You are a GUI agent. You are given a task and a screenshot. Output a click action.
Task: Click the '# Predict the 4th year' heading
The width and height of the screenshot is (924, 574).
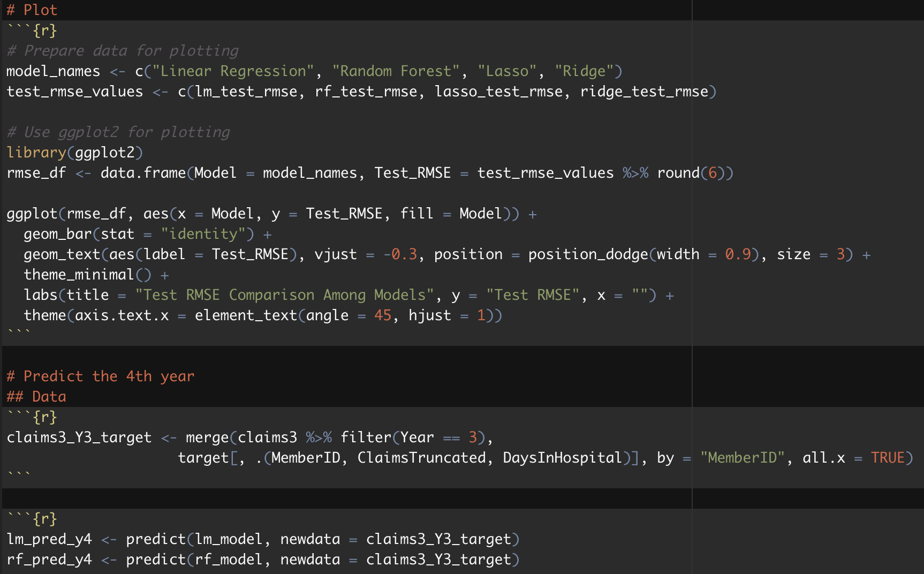101,376
